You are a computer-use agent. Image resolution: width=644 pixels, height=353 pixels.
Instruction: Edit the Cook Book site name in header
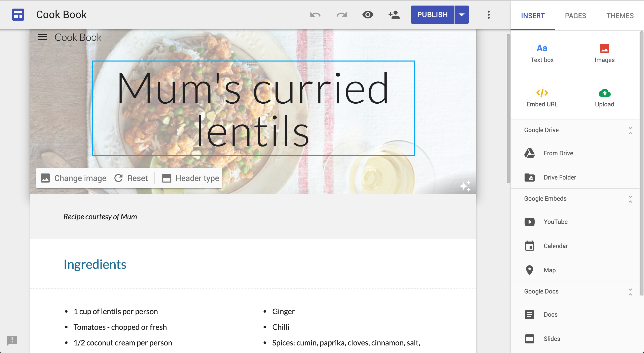click(78, 37)
